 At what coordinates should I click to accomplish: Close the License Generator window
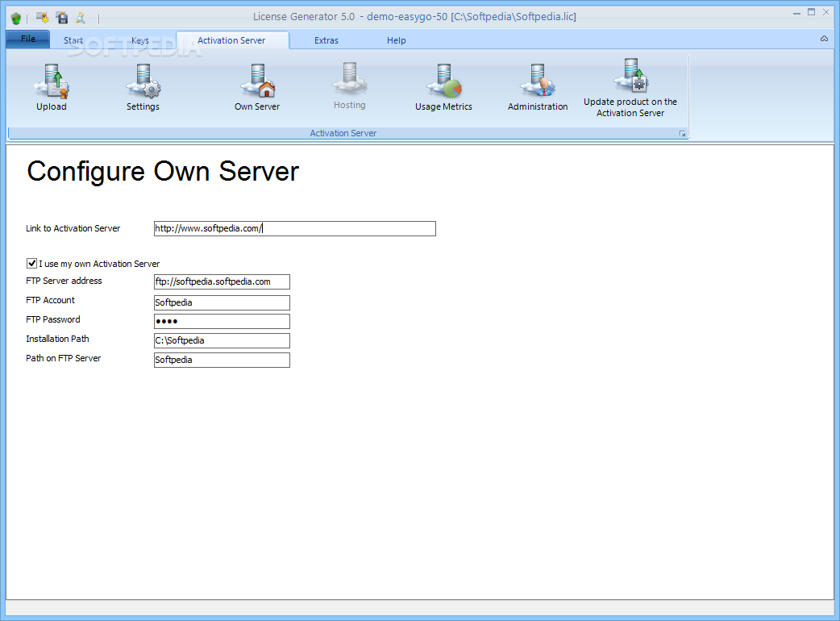tap(826, 12)
